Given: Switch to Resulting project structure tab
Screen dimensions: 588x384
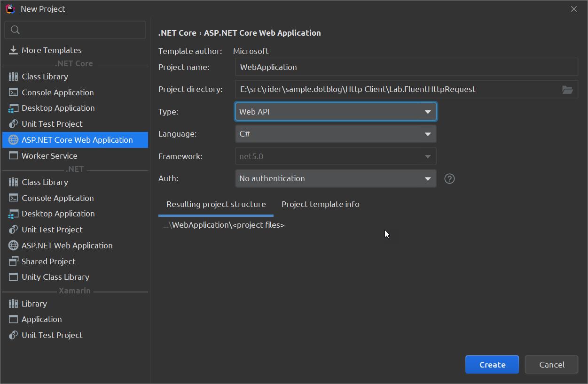Looking at the screenshot, I should pyautogui.click(x=216, y=205).
